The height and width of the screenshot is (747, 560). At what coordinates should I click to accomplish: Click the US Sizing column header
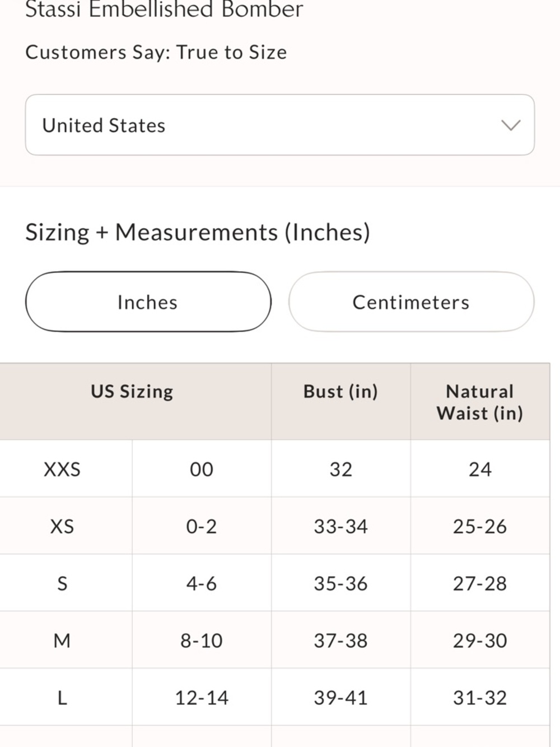click(x=132, y=391)
